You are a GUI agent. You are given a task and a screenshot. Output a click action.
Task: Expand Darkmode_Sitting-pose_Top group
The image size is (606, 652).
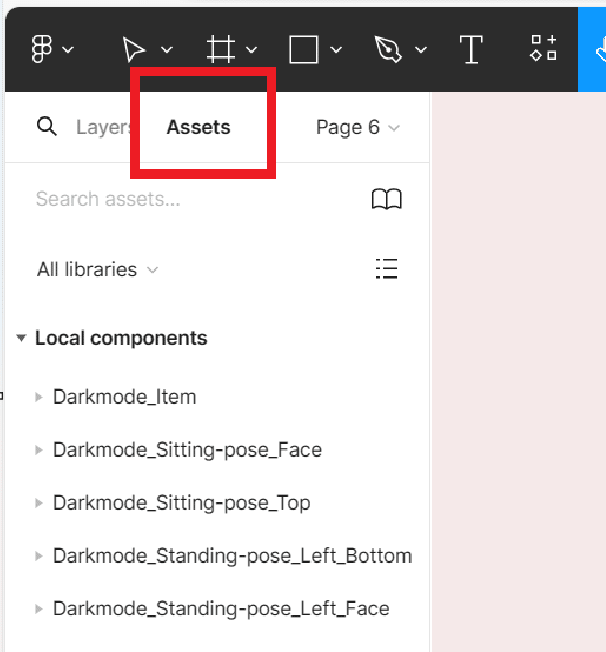(x=39, y=503)
